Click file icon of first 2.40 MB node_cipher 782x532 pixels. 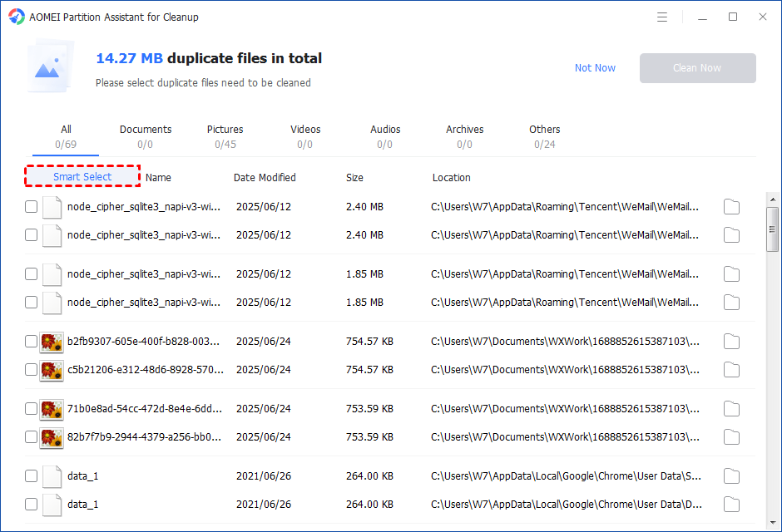click(52, 207)
